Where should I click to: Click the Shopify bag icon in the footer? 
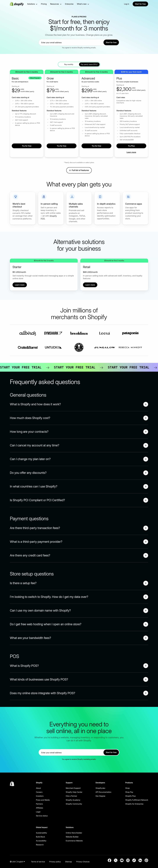pyautogui.click(x=12, y=784)
